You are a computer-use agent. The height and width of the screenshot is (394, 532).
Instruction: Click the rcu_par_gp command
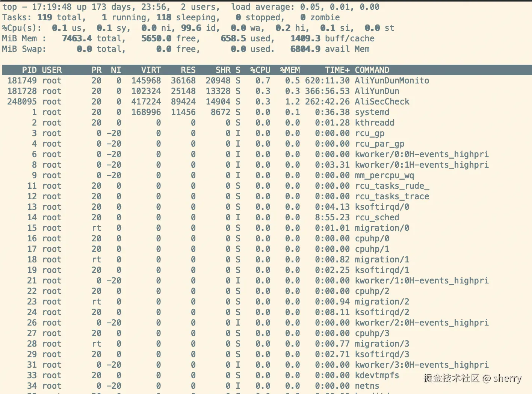[380, 144]
